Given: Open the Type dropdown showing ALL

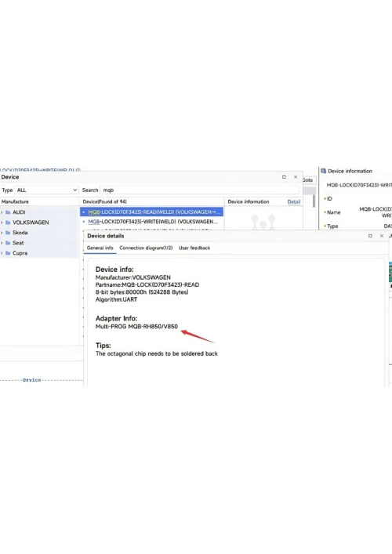Looking at the screenshot, I should pos(46,190).
